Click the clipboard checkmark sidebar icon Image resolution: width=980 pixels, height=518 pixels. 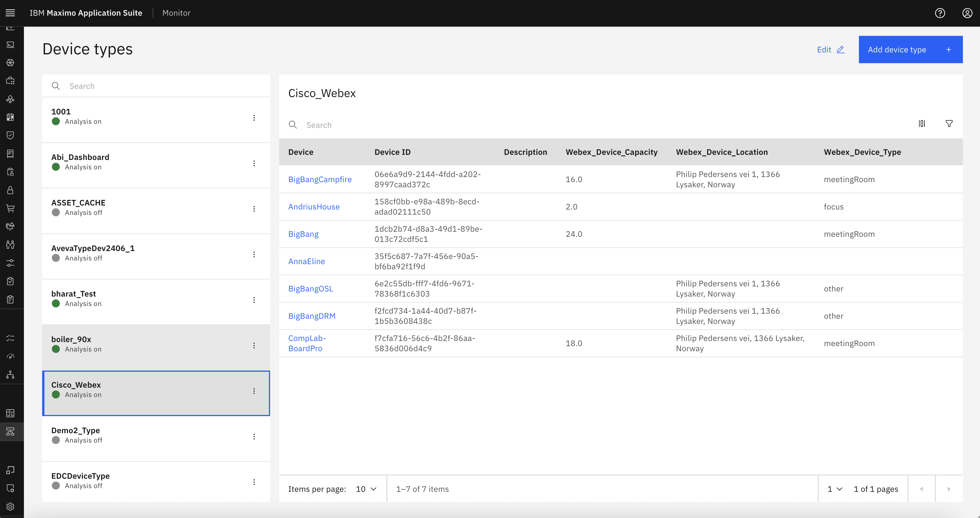pos(10,281)
